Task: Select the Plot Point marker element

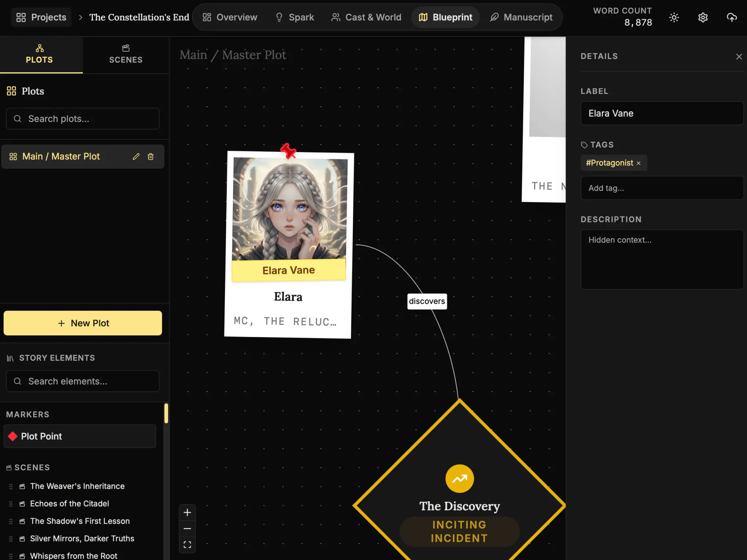Action: pyautogui.click(x=80, y=436)
